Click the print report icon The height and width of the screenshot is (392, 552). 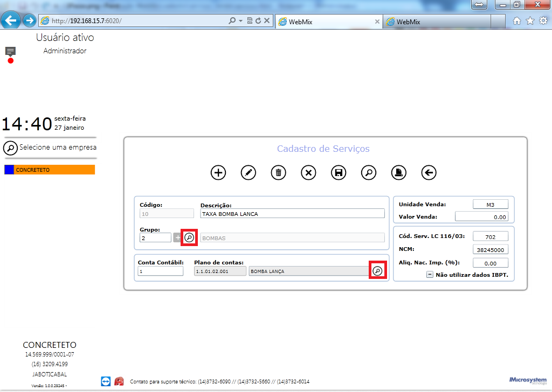399,173
